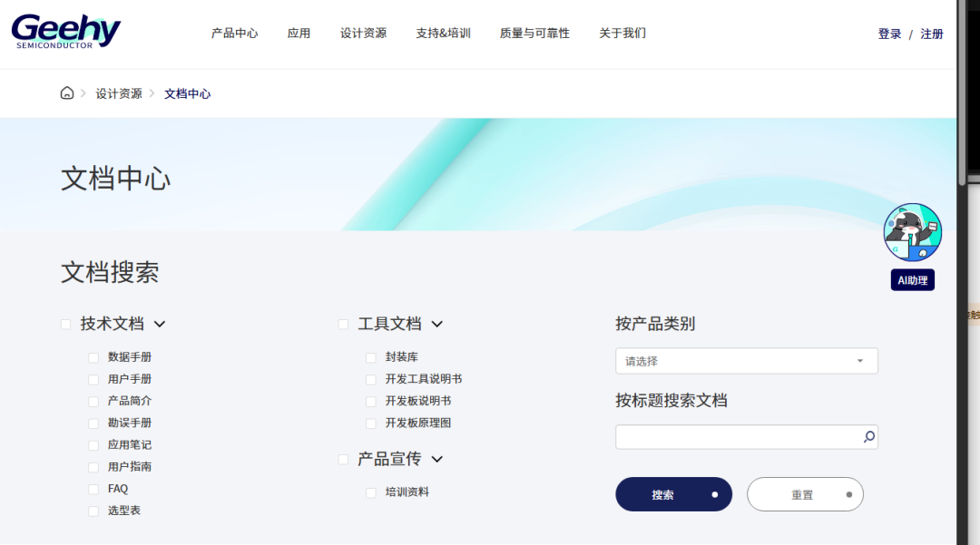Click the Geehy Semiconductor logo
This screenshot has width=980, height=545.
[66, 32]
